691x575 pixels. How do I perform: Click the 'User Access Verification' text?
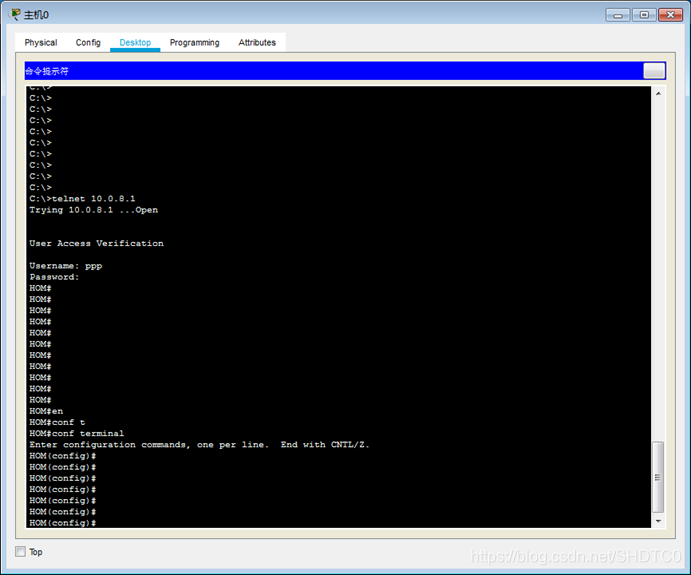[97, 243]
